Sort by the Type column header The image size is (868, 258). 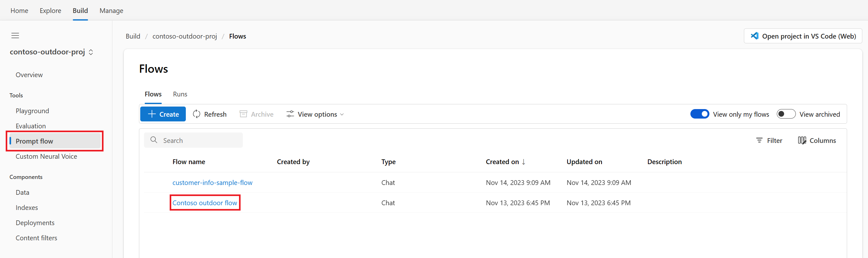tap(388, 162)
